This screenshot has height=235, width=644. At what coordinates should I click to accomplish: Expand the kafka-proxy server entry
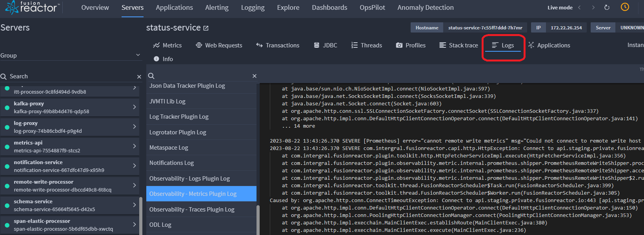coord(135,107)
